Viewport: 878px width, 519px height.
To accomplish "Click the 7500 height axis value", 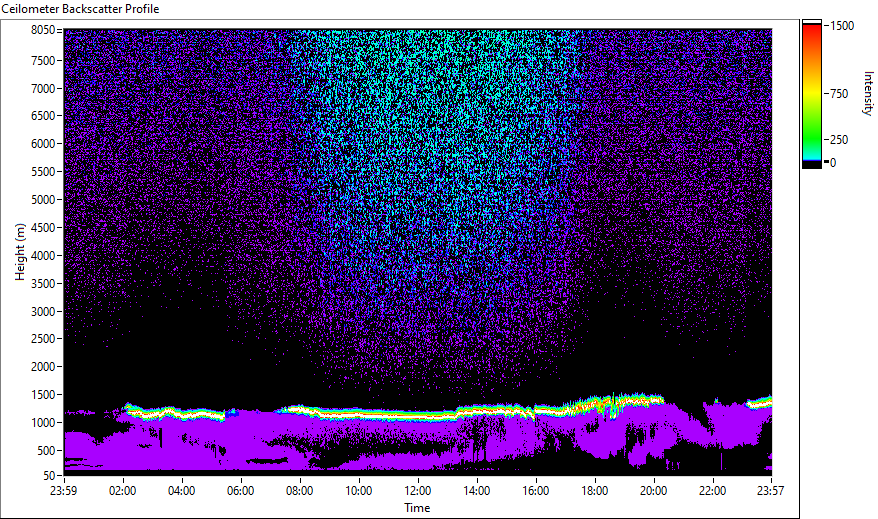I will [43, 60].
